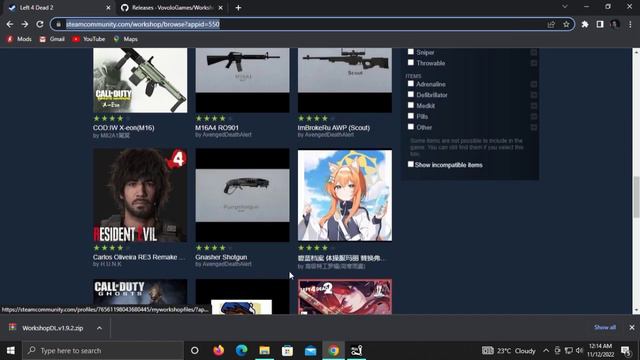The image size is (640, 360).
Task: Enable the Defibrillator filter checkbox
Action: click(x=411, y=94)
